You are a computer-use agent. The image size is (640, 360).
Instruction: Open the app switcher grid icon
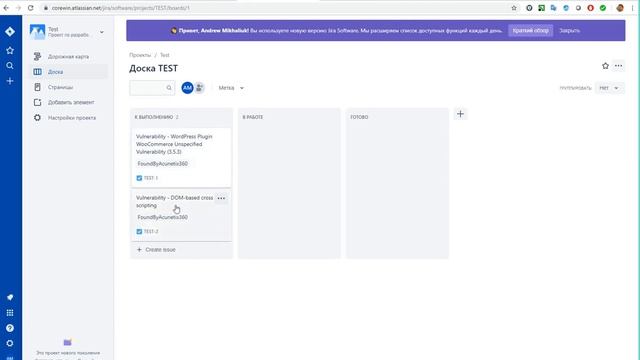(10, 313)
